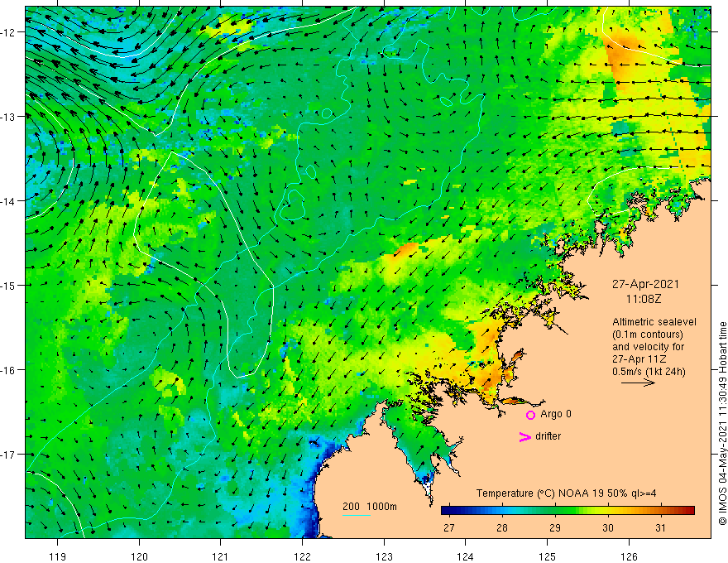Click the 'Argo 0' legend label
Image resolution: width=728 pixels, height=563 pixels.
[x=556, y=414]
